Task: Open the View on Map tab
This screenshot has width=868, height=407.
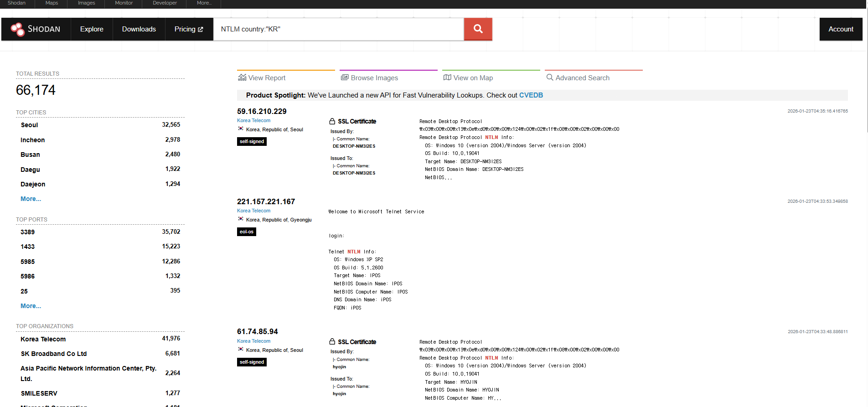Action: (x=491, y=77)
